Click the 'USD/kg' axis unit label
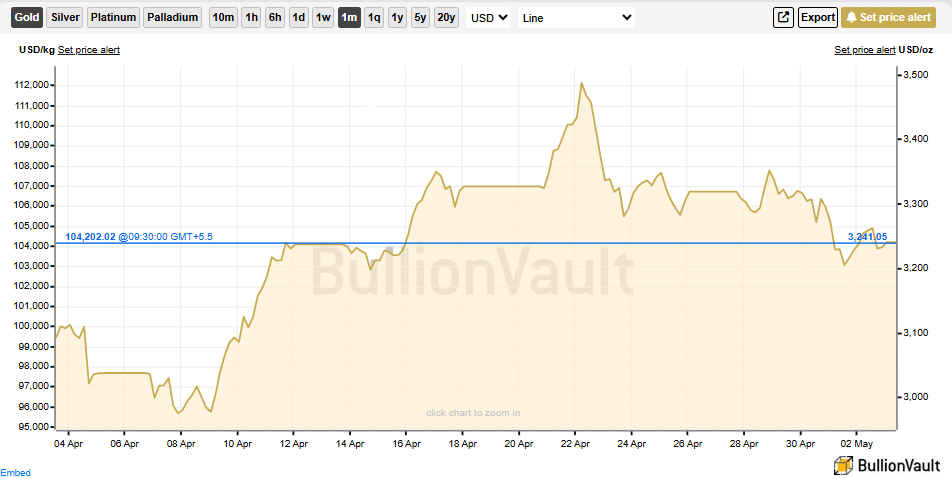 tap(37, 50)
